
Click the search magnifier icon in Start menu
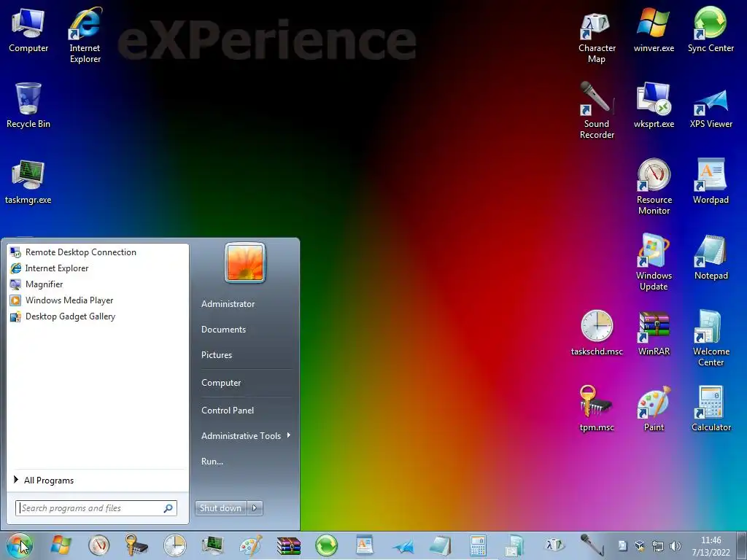click(169, 508)
